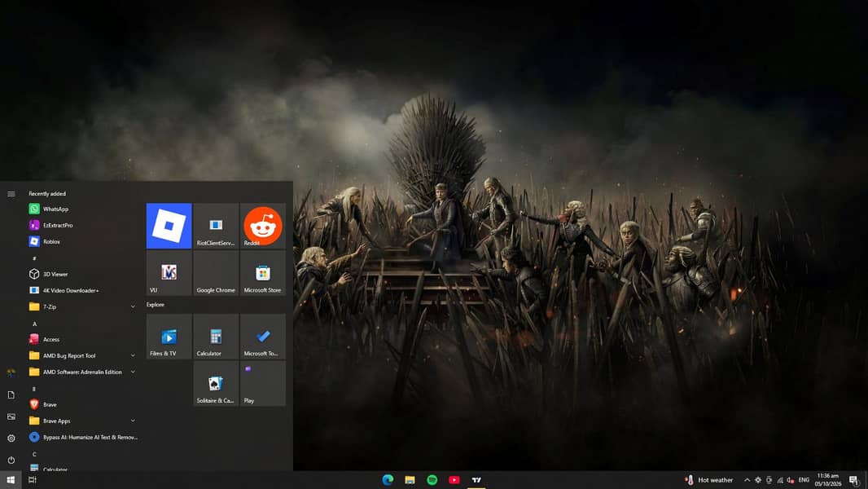Expand the Start menu hamburger button
This screenshot has height=489, width=868.
click(x=11, y=194)
